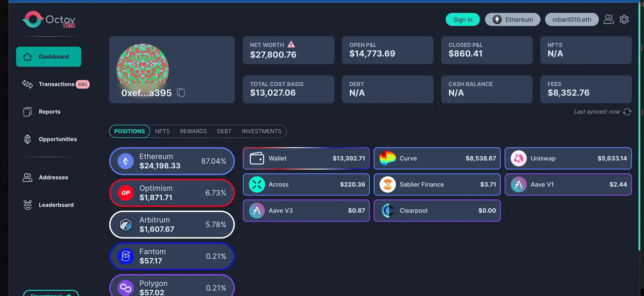The image size is (644, 296).
Task: Click the Fantom logo icon
Action: click(126, 256)
